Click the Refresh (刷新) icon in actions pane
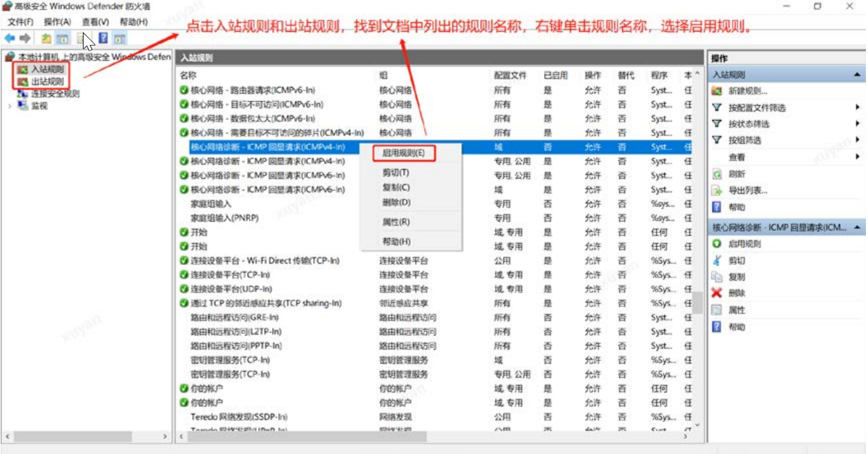 tap(717, 174)
